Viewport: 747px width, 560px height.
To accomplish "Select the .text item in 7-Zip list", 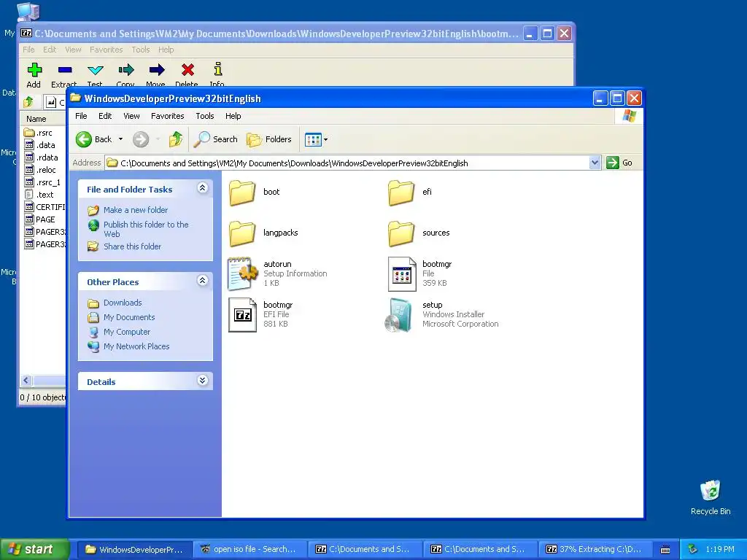I will click(x=39, y=195).
